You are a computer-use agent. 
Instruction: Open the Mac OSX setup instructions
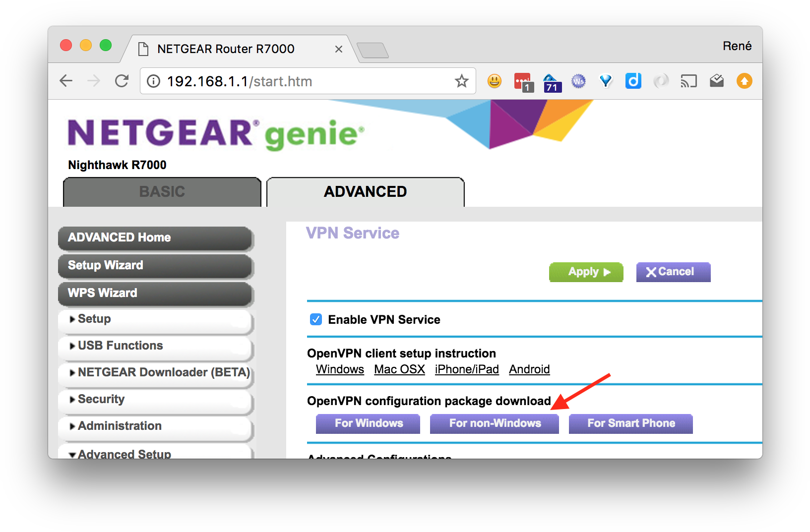[x=399, y=369]
